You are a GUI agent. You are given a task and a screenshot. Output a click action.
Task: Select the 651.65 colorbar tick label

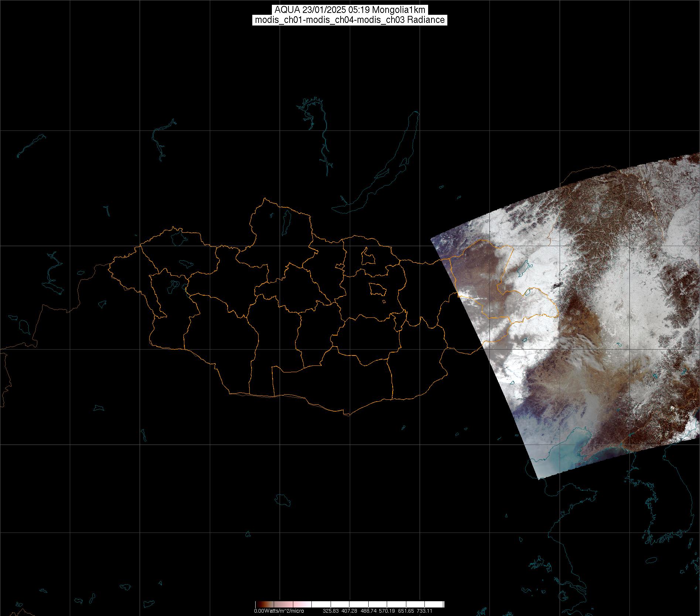[406, 611]
